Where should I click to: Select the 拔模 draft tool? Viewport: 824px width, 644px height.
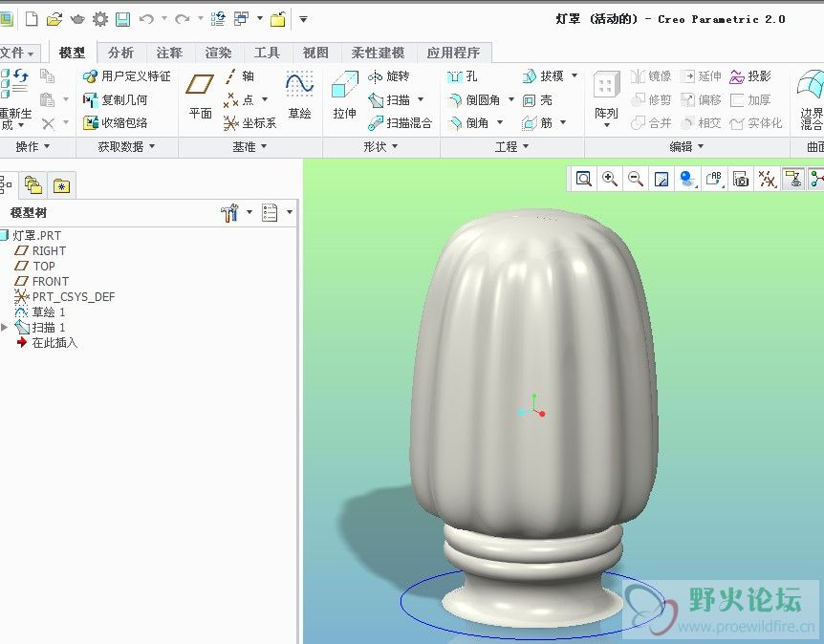pos(543,76)
